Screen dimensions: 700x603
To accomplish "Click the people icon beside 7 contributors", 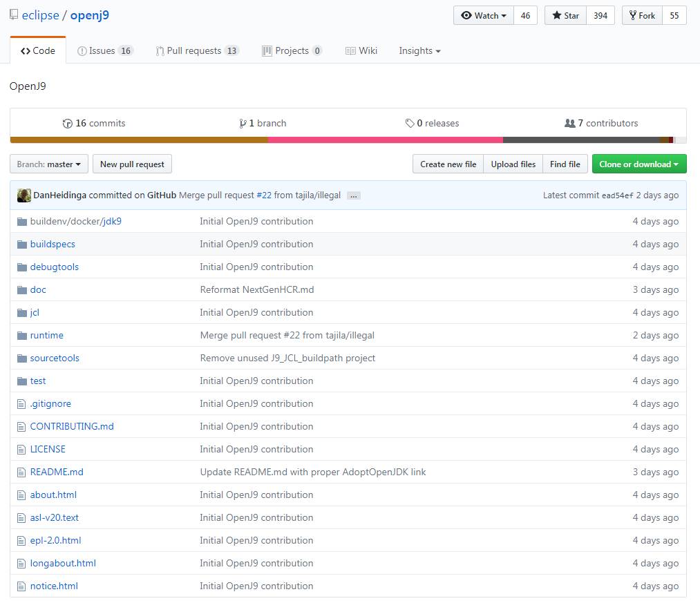I will coord(569,123).
